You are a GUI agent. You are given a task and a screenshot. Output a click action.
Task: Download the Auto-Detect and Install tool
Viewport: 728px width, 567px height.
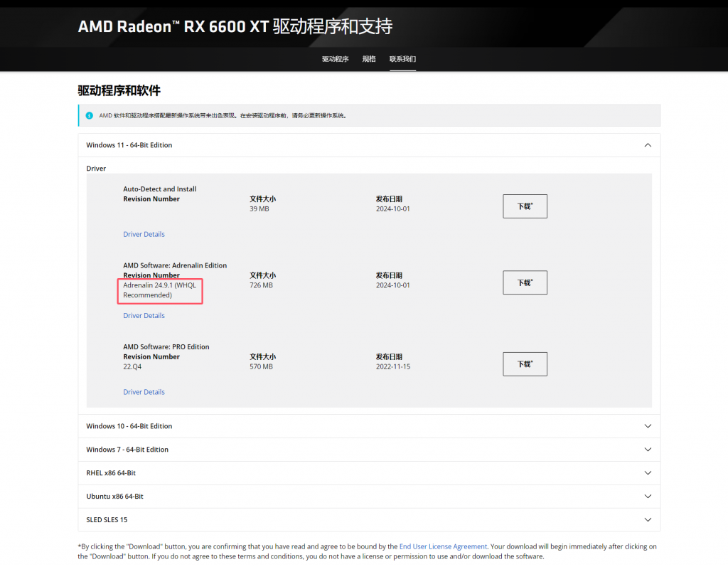pos(525,206)
